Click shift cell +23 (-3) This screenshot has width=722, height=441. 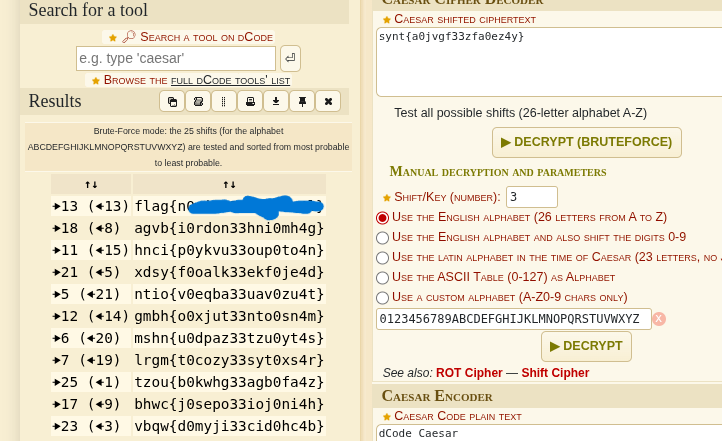91,426
